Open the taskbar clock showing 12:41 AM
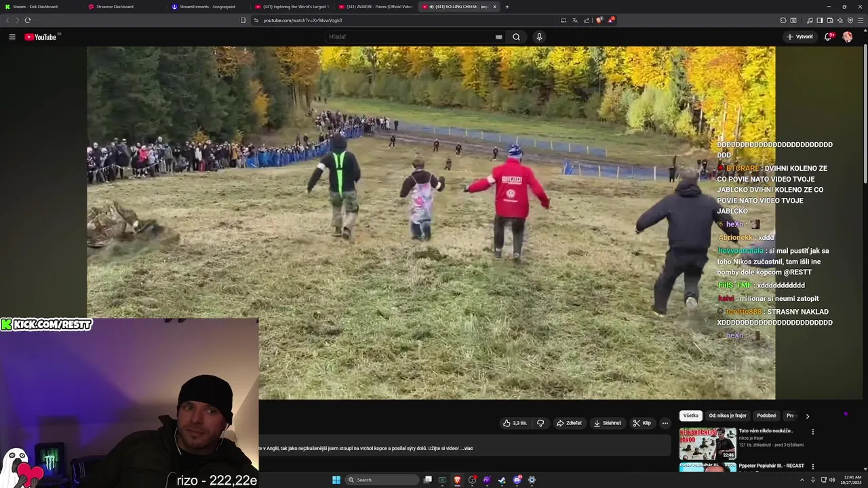 [852, 480]
